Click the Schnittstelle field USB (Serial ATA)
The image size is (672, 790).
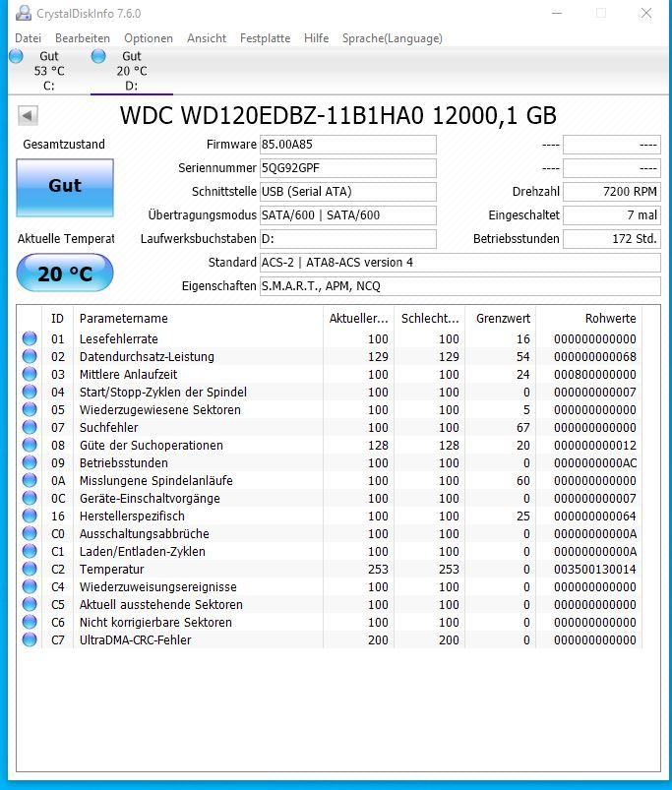(x=348, y=192)
